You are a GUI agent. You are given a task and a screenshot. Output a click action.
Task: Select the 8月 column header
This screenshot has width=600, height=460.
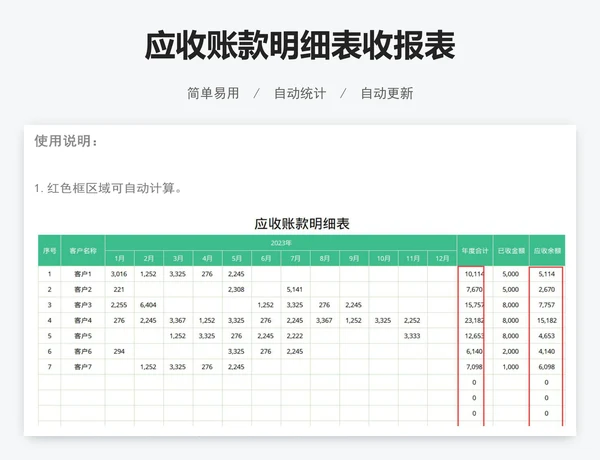tap(324, 259)
